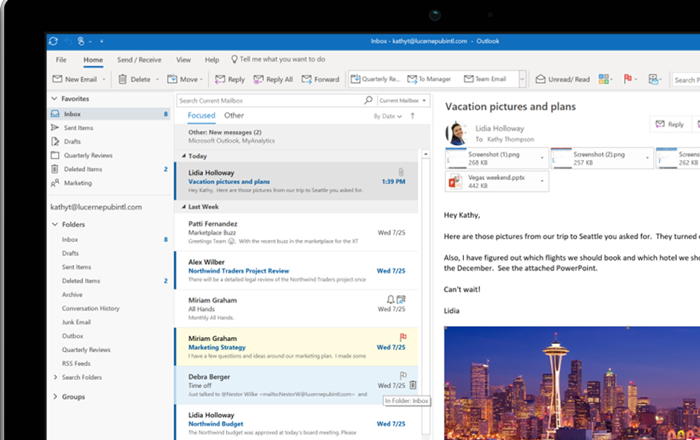Click the trash icon on Debra Berger's email
The height and width of the screenshot is (440, 700).
click(x=413, y=385)
